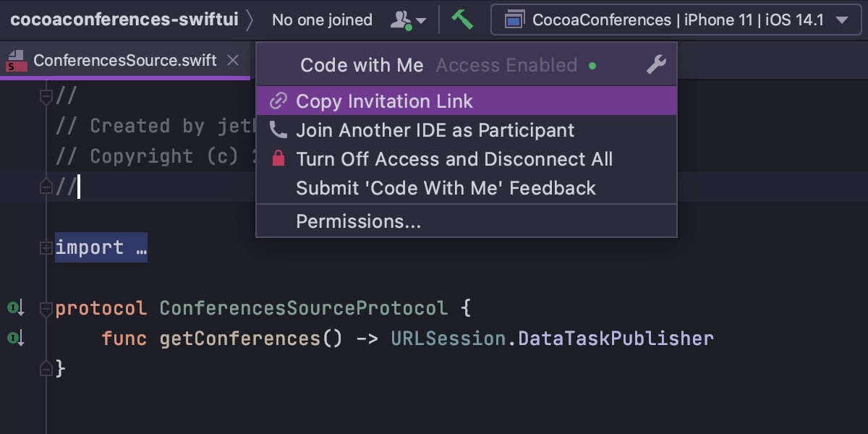Collapse the header comment fold marker
Screen dimensions: 868x434
point(46,95)
